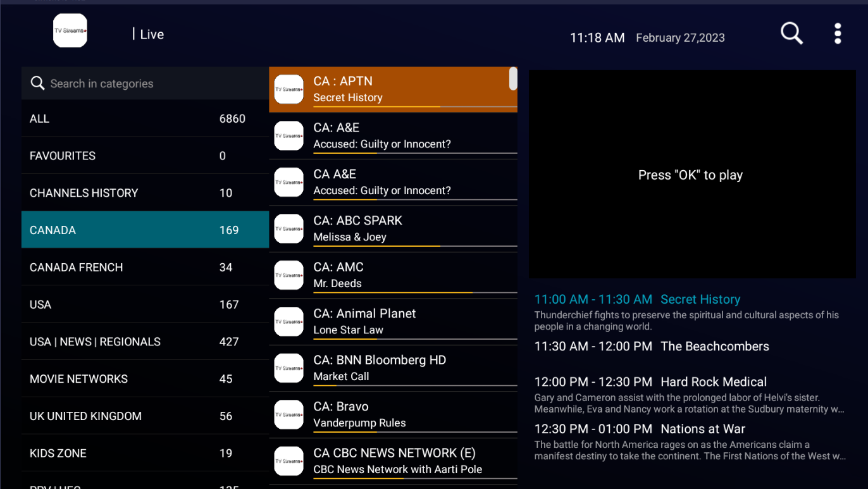
Task: Select UK UNITED KINGDOM category
Action: click(146, 416)
